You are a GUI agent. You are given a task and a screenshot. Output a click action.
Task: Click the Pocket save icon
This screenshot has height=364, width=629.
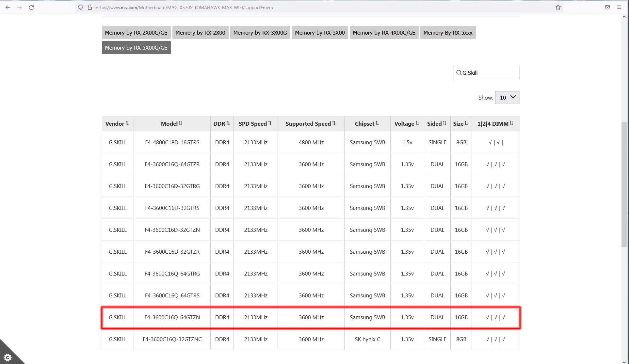pyautogui.click(x=607, y=7)
